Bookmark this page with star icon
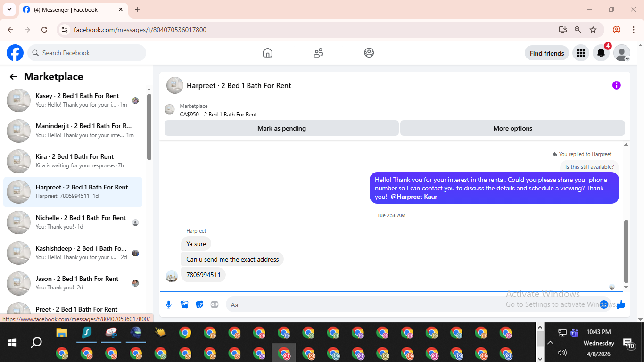Viewport: 644px width, 362px height. pos(593,30)
